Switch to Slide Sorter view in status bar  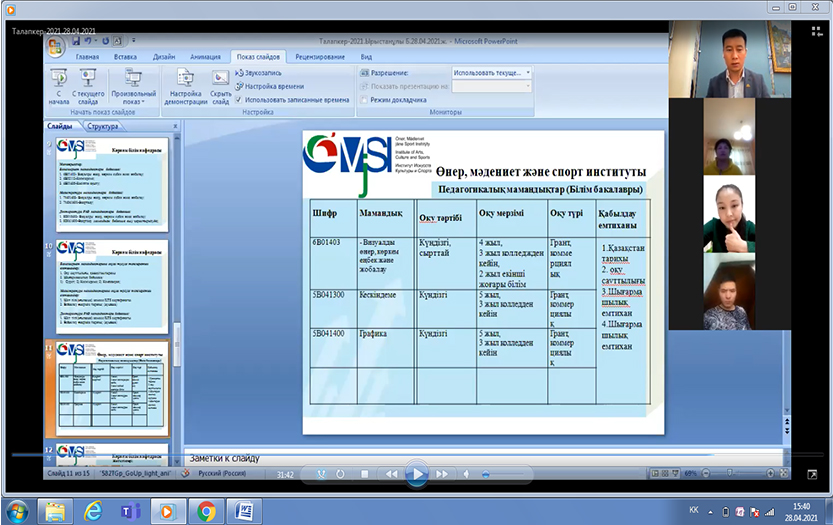[x=665, y=473]
